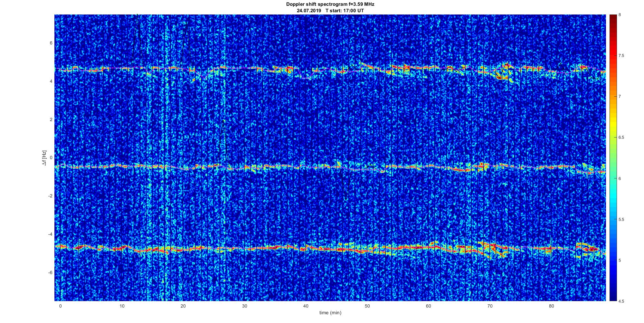Viewport: 644px width, 323px height.
Task: Click the x-axis tick label 0
Action: [x=60, y=306]
